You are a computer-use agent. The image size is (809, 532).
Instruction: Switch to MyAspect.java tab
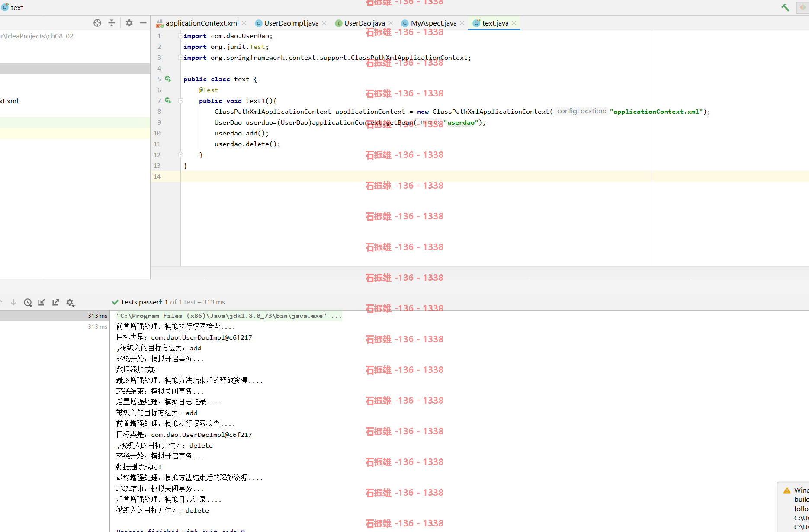point(433,23)
